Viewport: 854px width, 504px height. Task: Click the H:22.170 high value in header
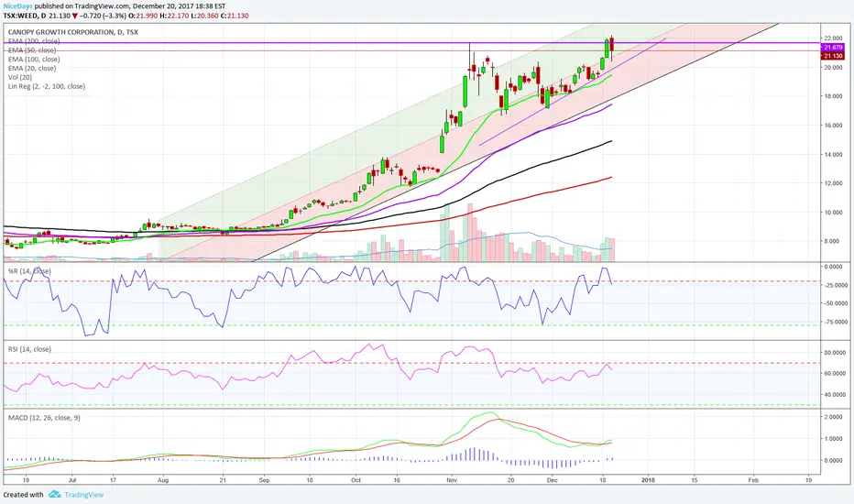[174, 16]
